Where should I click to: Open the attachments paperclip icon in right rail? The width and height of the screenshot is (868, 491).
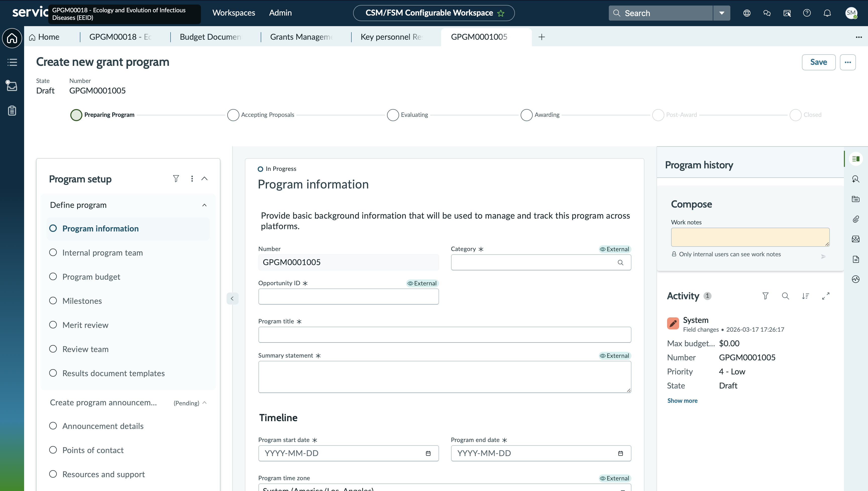855,219
